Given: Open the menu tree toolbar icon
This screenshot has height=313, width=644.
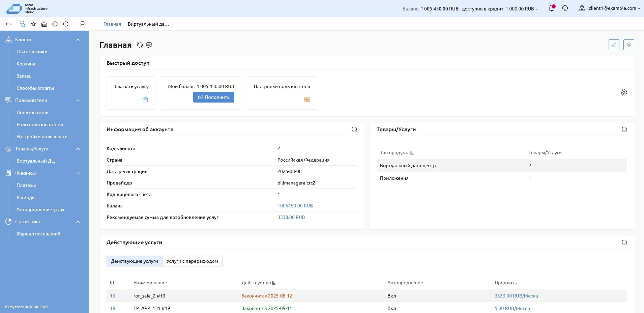Looking at the screenshot, I should pos(23,24).
